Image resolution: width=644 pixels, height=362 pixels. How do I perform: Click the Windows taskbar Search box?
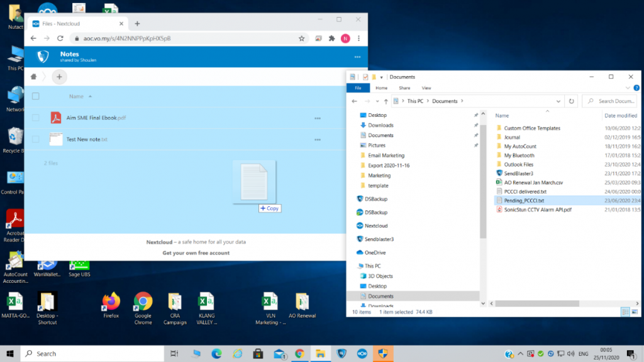click(x=92, y=354)
